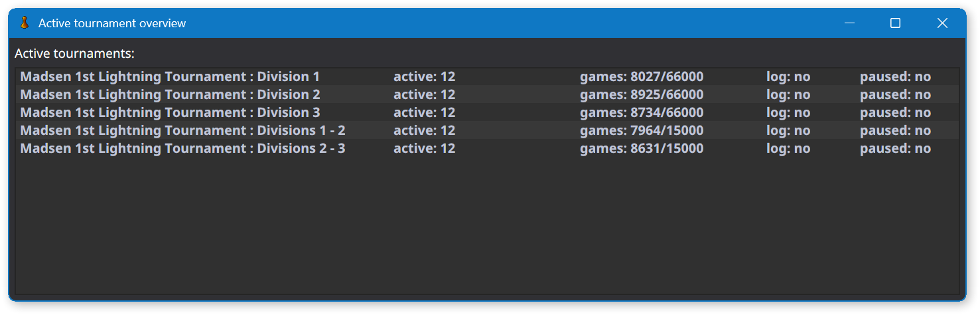Select the Divisions 2 - 3 tournament row

487,148
